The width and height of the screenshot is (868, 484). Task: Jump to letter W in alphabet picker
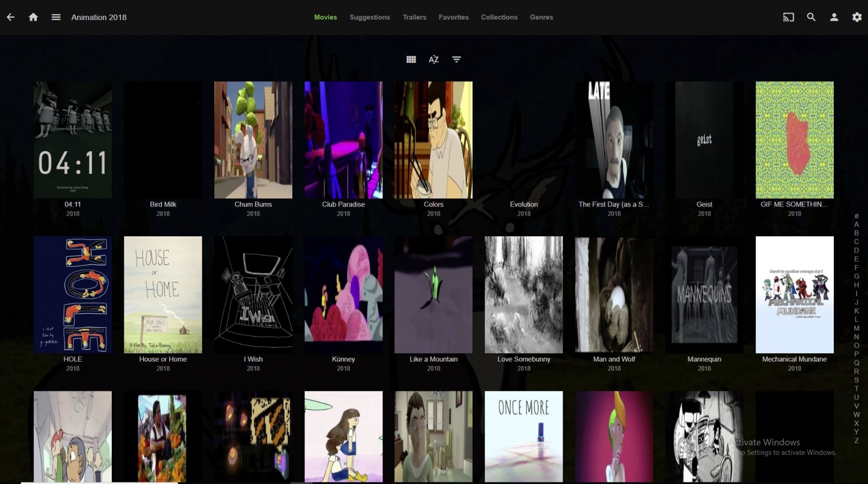[x=857, y=415]
